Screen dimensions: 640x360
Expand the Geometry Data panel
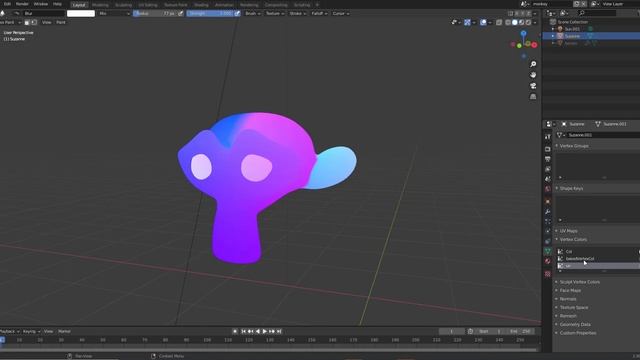(575, 324)
